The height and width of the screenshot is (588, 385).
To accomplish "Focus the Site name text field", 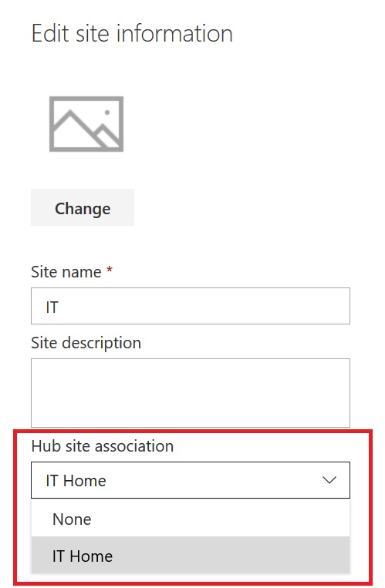I will pos(191,306).
